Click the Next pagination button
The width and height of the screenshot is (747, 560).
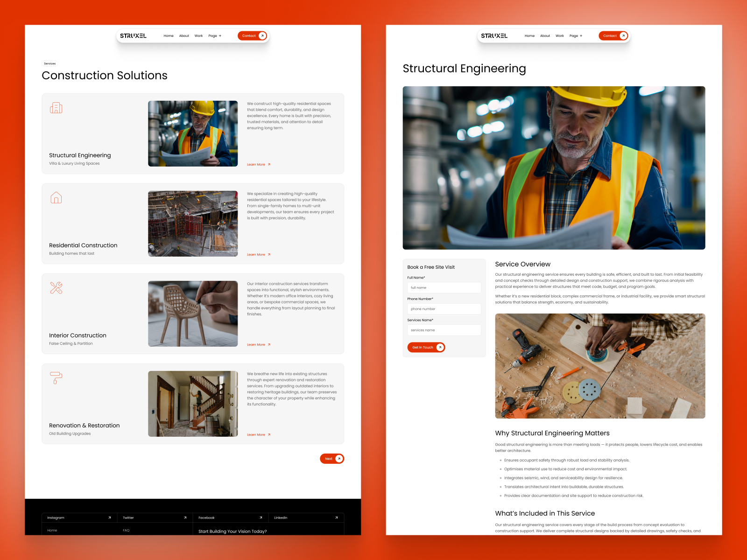pos(332,459)
